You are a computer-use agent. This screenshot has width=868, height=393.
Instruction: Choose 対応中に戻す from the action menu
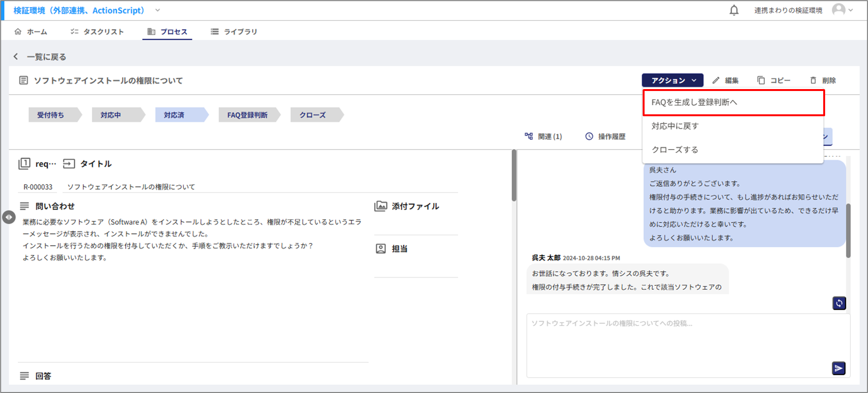pos(675,126)
